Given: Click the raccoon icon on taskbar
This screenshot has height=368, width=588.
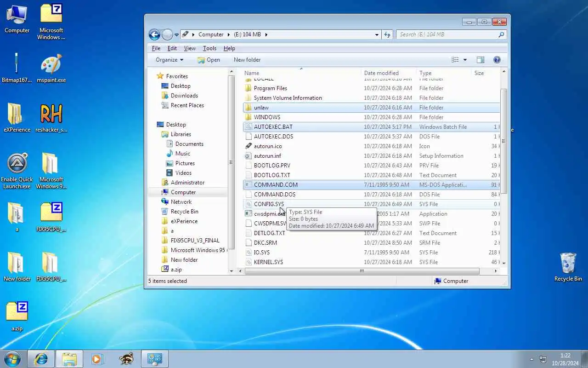Looking at the screenshot, I should pos(126,359).
